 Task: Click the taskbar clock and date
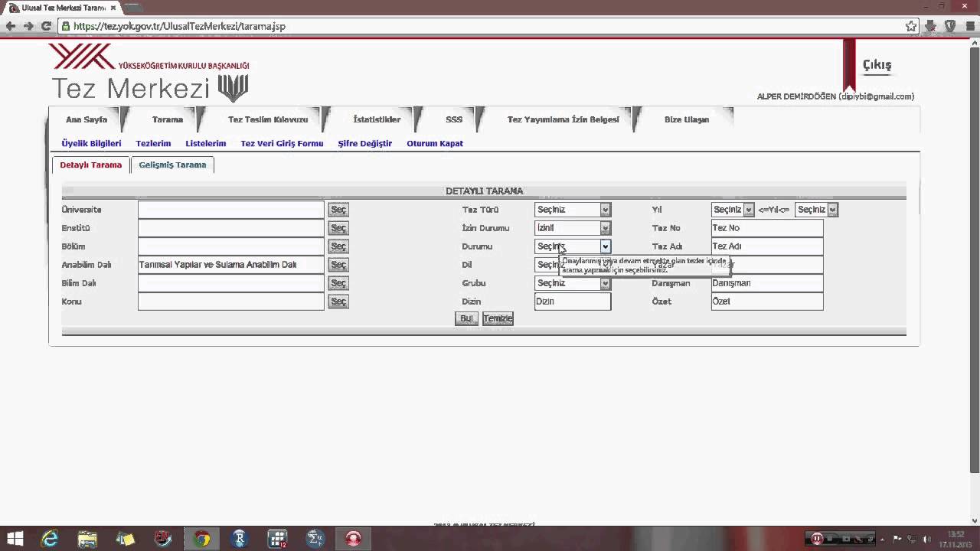click(955, 539)
